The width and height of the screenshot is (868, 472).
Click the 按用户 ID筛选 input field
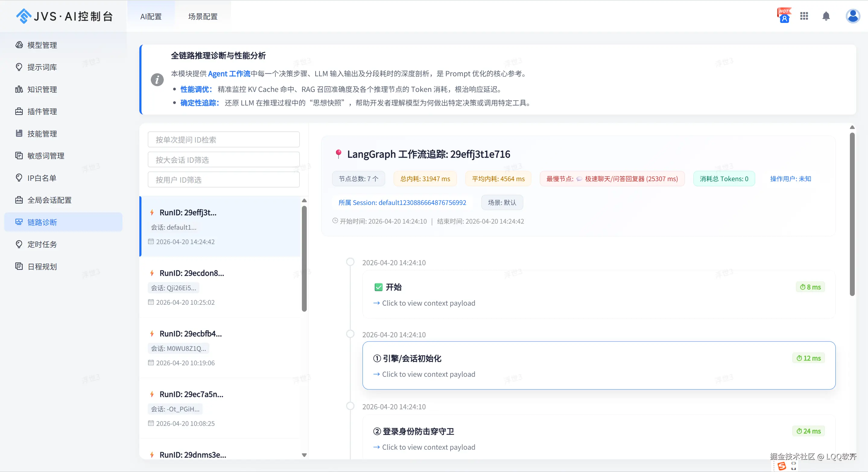[x=223, y=180]
